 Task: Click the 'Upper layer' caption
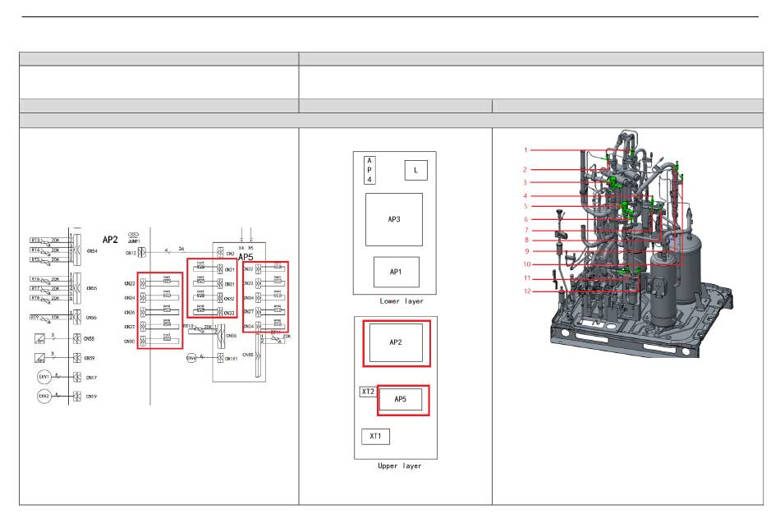pyautogui.click(x=399, y=466)
